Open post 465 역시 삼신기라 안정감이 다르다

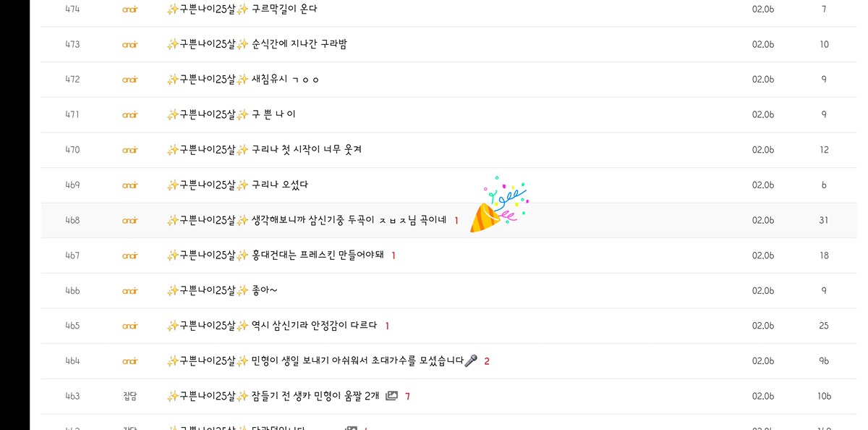coord(272,326)
